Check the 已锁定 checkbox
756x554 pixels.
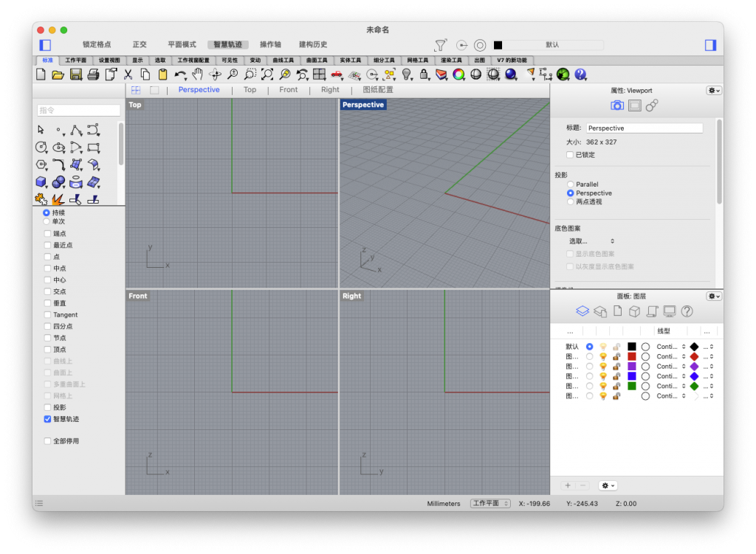570,155
